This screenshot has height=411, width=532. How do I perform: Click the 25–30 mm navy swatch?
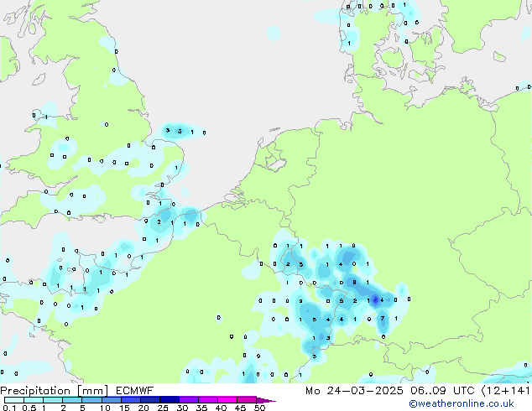pyautogui.click(x=169, y=400)
